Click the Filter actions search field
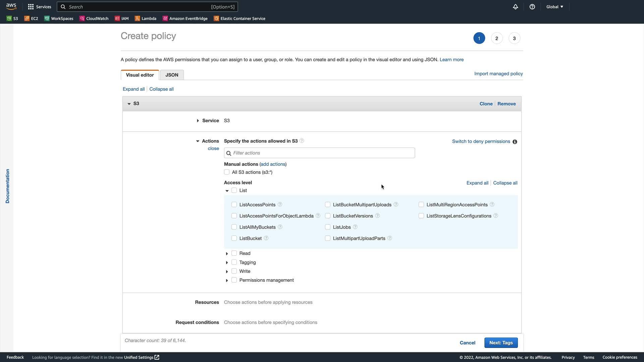 pyautogui.click(x=319, y=153)
